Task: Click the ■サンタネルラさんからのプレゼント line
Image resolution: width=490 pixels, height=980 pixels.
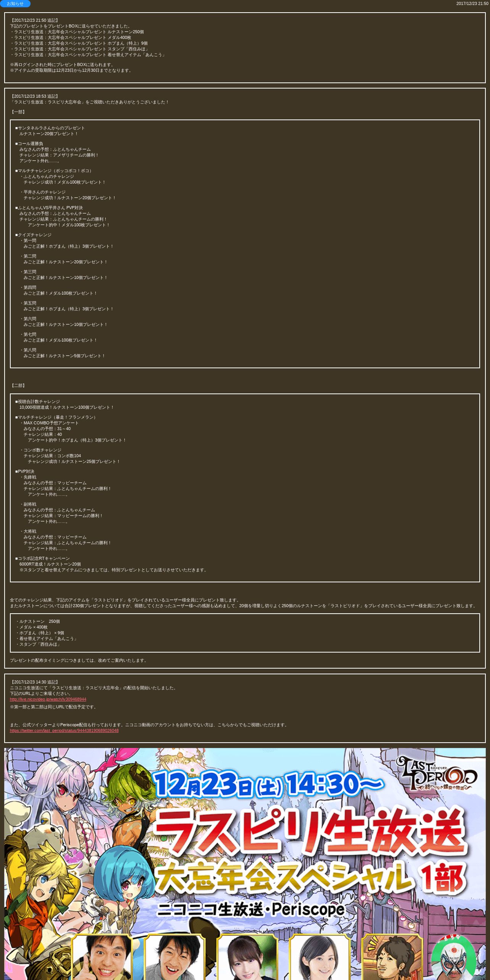Action: (x=50, y=128)
